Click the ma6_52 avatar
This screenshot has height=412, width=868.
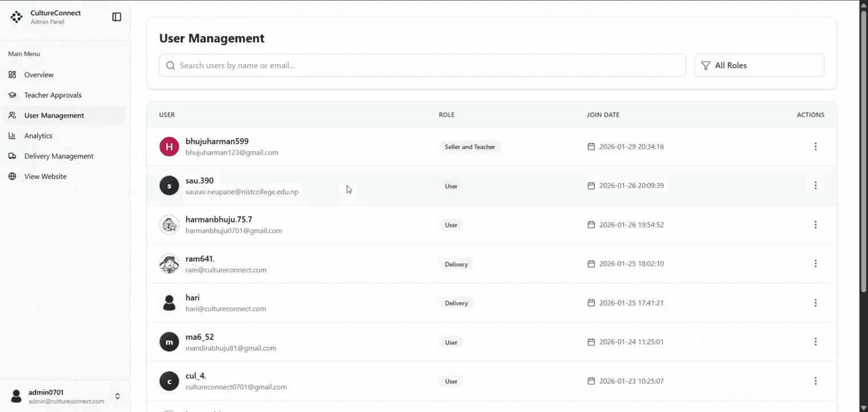click(169, 342)
